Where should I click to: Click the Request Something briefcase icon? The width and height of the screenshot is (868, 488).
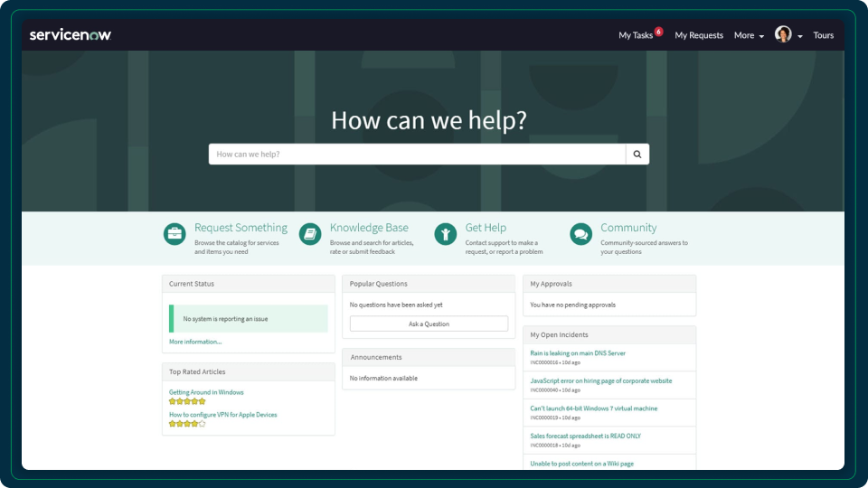[x=175, y=234]
